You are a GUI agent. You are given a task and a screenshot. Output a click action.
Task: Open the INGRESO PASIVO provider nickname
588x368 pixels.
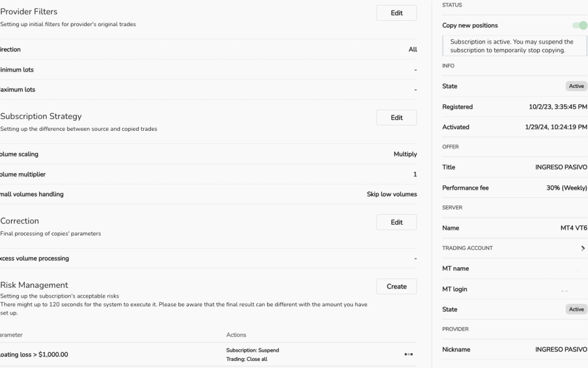pos(561,349)
